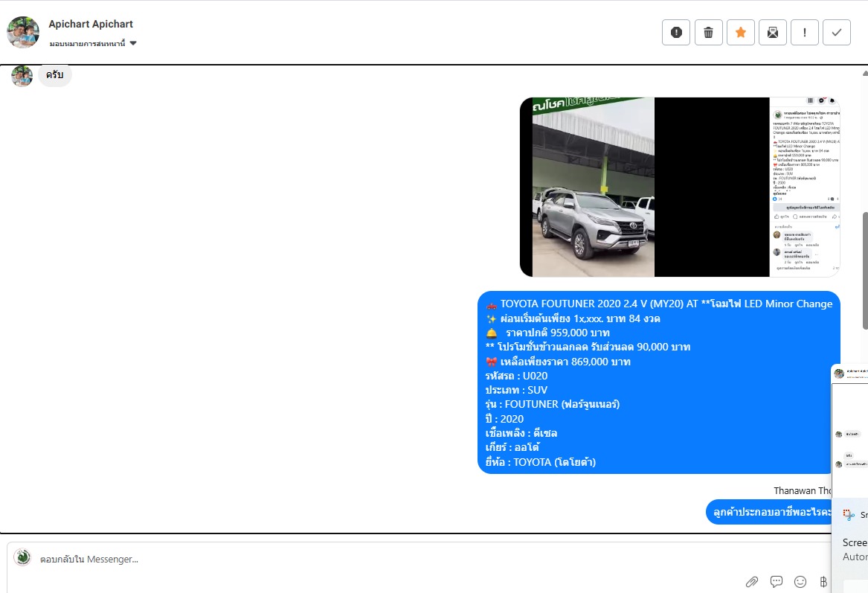Click the ลูกค้าประกอบอาชีพอะไร message bubble
The width and height of the screenshot is (868, 593).
[770, 512]
